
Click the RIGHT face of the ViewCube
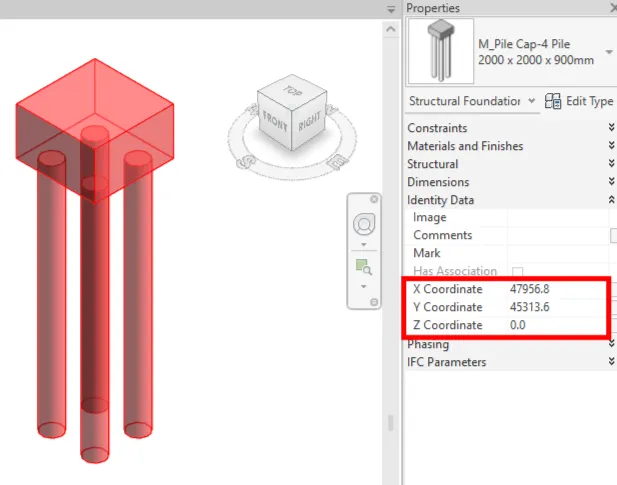(x=307, y=120)
